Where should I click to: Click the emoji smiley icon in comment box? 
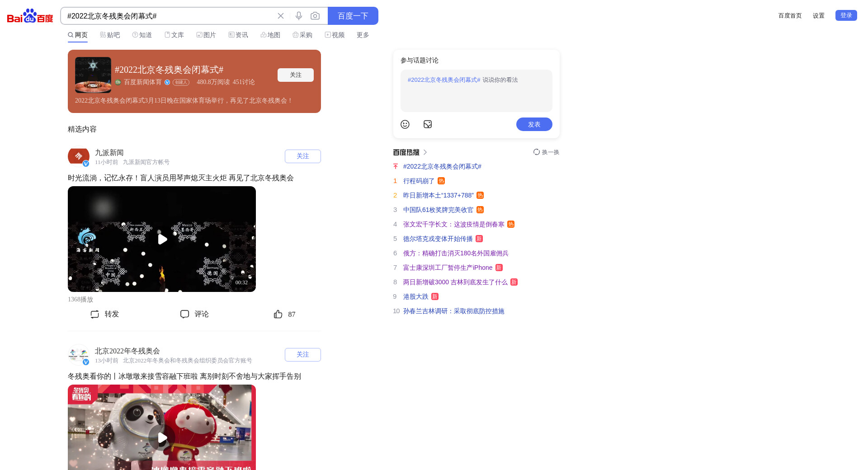405,124
